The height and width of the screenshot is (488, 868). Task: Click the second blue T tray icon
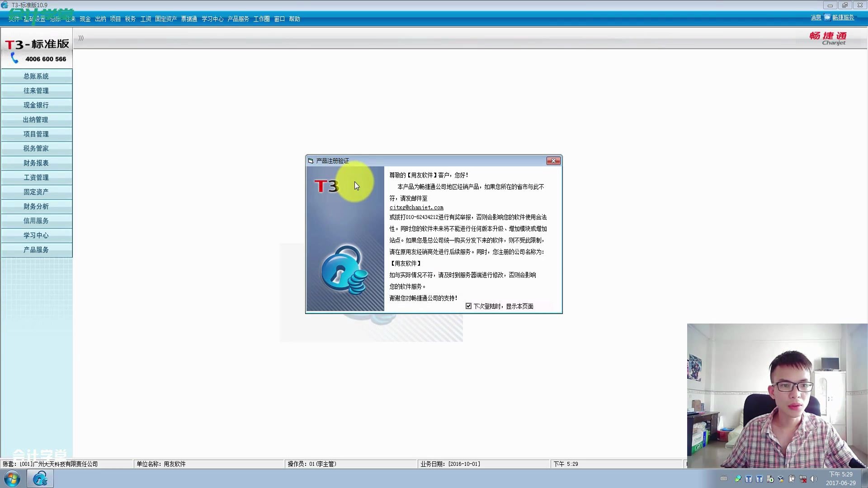coord(759,479)
